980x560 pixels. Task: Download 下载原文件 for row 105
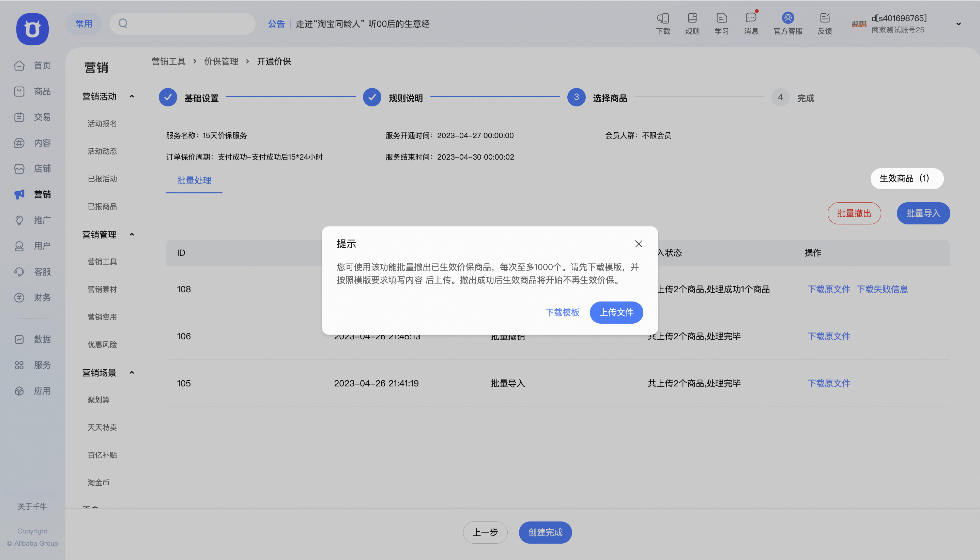[x=829, y=383]
